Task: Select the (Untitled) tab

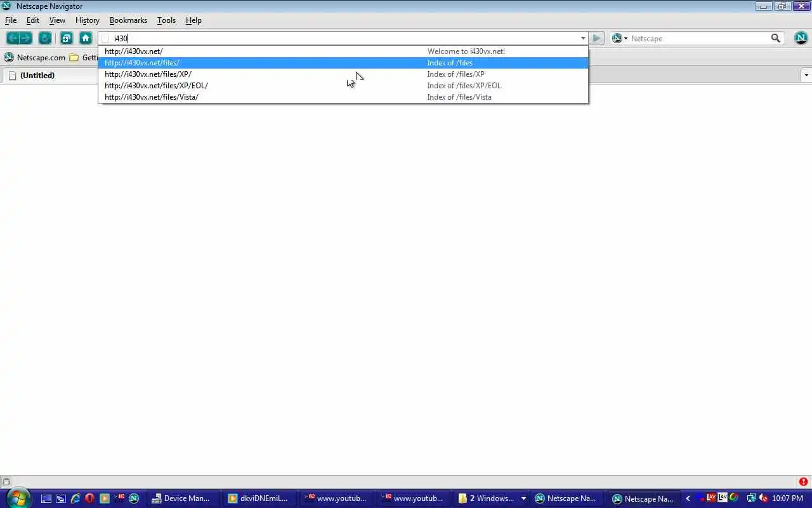Action: coord(49,75)
